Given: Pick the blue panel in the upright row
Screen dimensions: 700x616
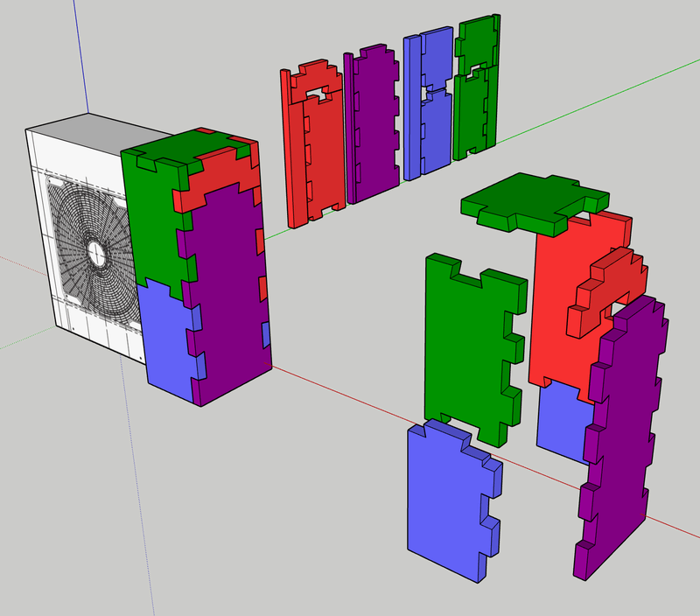Looking at the screenshot, I should pyautogui.click(x=429, y=102).
